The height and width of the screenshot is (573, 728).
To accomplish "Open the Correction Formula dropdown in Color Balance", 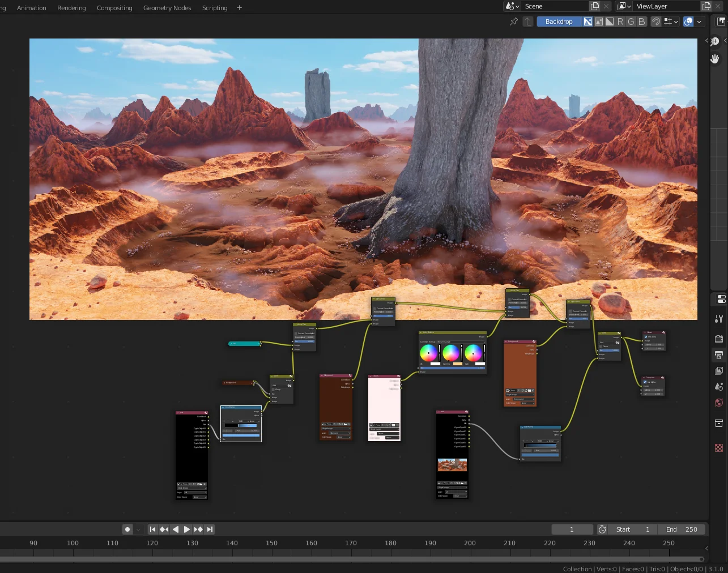I will [461, 342].
